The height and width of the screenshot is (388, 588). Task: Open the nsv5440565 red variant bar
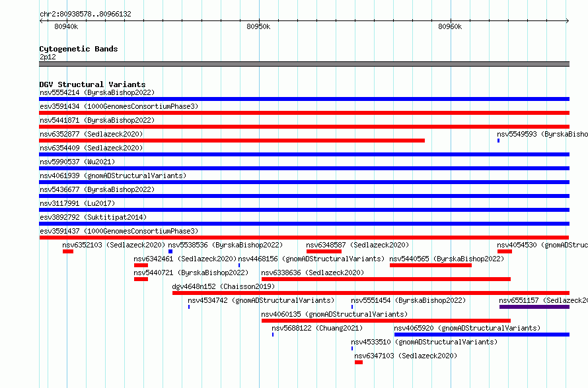pyautogui.click(x=431, y=265)
